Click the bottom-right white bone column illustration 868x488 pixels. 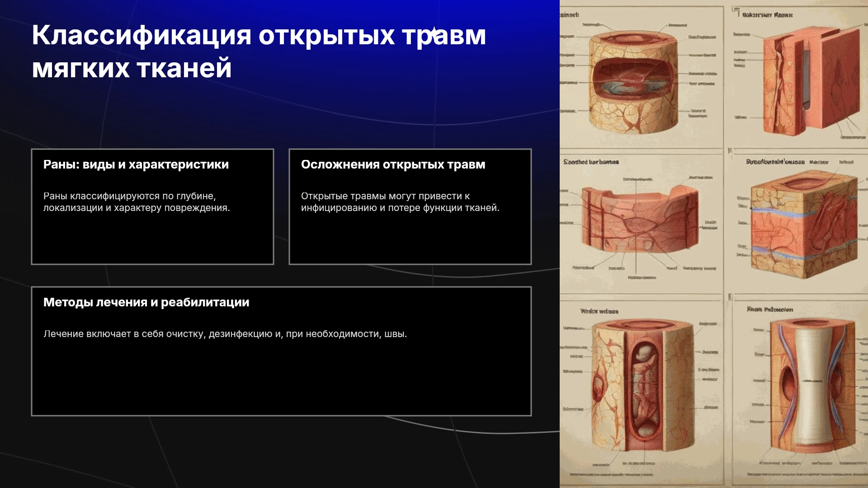click(x=812, y=386)
